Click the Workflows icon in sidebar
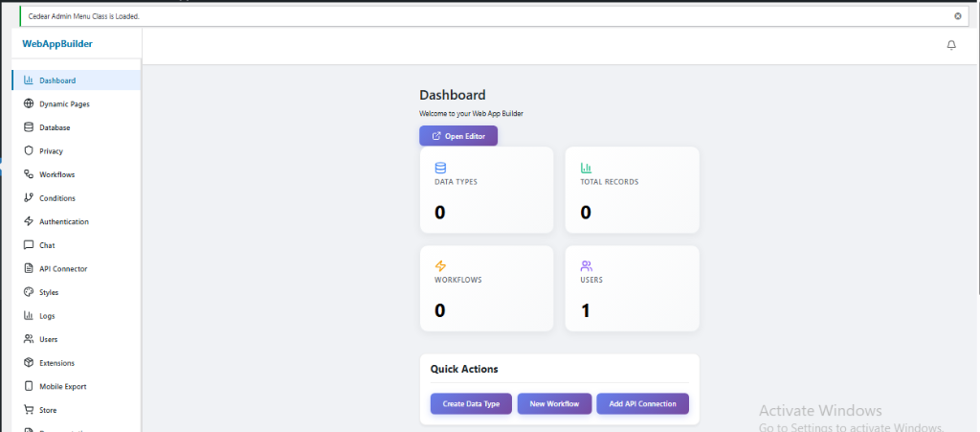The width and height of the screenshot is (980, 432). pyautogui.click(x=28, y=174)
